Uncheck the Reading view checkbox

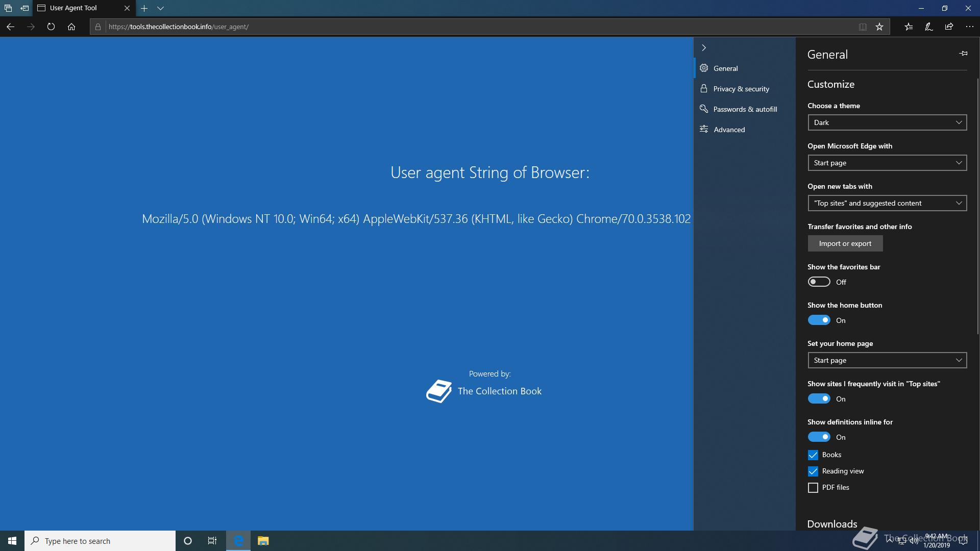(x=813, y=471)
